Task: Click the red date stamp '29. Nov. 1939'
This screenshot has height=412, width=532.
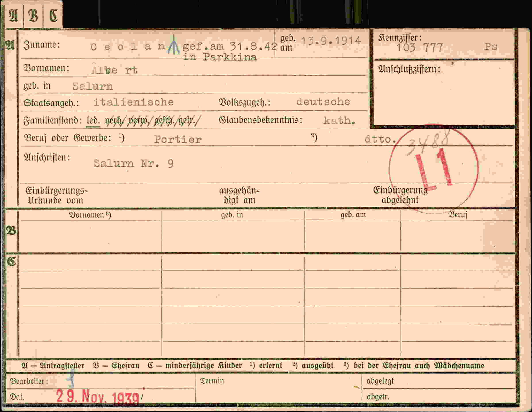Action: (97, 397)
